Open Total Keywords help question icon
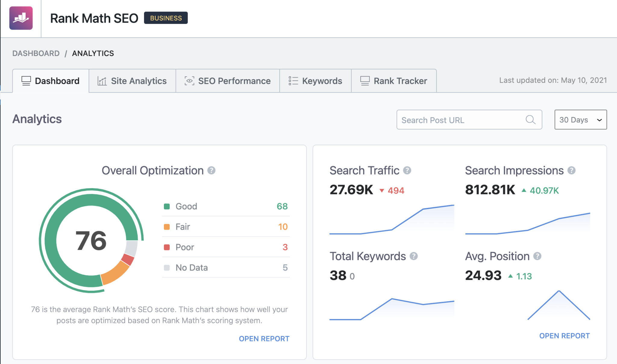Image resolution: width=617 pixels, height=364 pixels. 414,256
